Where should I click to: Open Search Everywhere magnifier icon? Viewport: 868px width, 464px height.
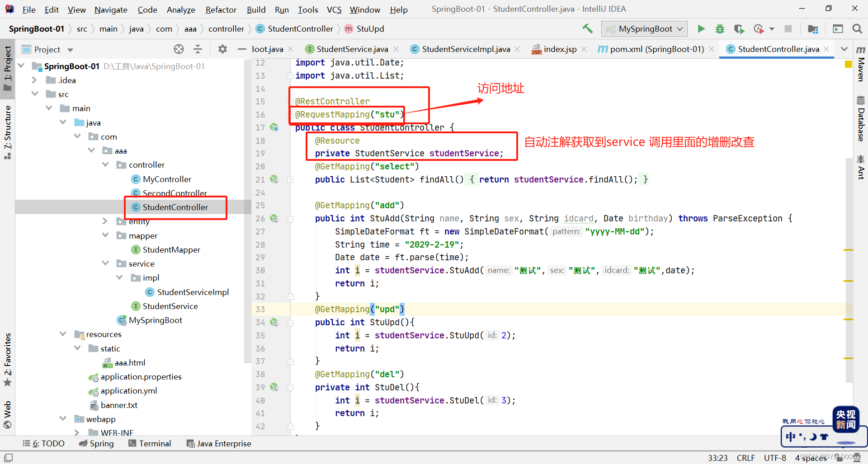pyautogui.click(x=857, y=29)
